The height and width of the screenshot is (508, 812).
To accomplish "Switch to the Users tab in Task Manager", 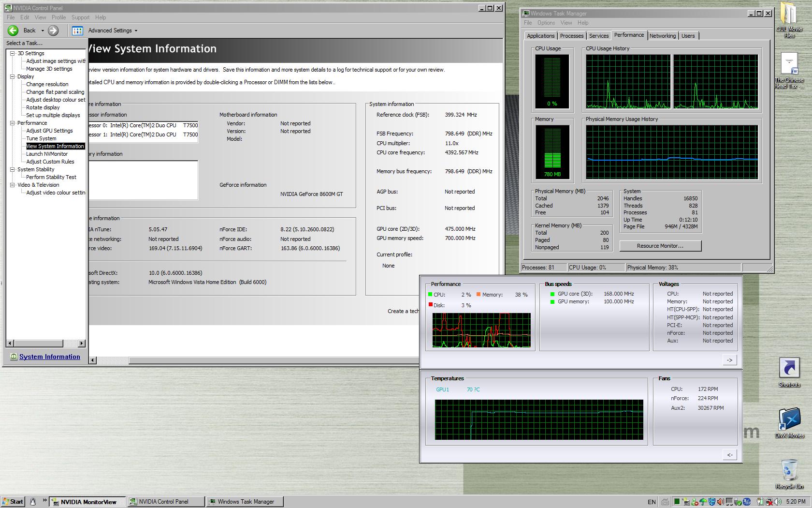I will tap(688, 36).
